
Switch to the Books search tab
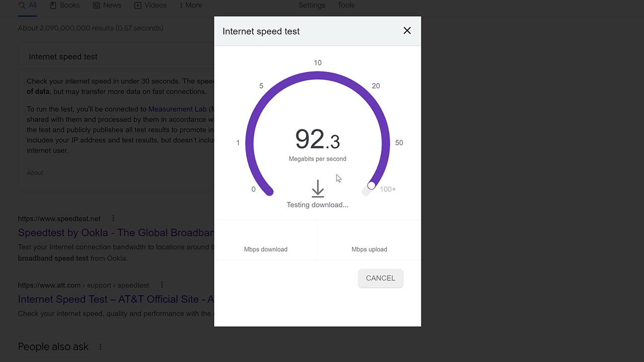(x=65, y=5)
